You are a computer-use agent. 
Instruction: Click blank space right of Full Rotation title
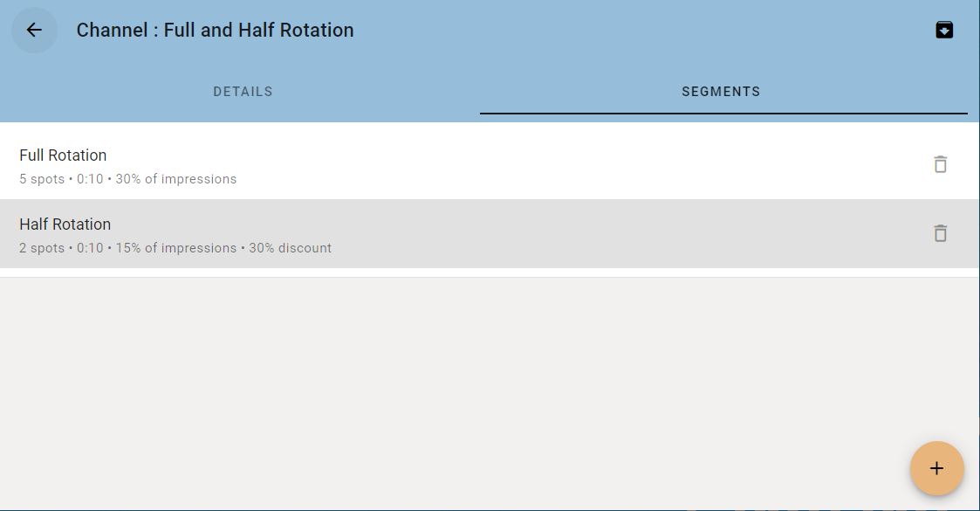click(500, 155)
